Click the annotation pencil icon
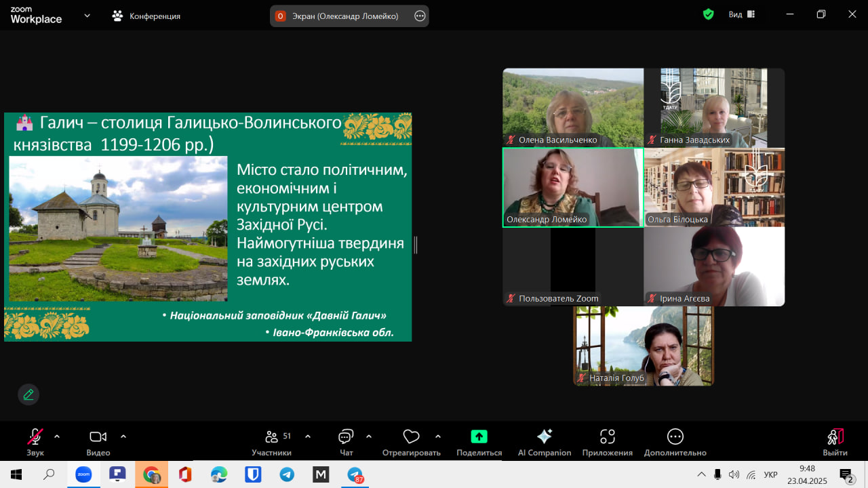Screen dimensions: 868x488 pos(28,394)
